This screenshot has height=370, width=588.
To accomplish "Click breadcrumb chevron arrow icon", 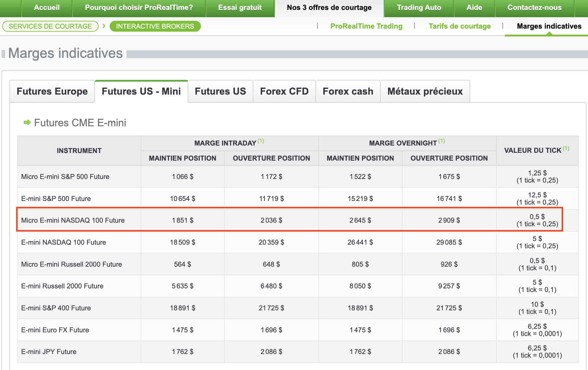I will (104, 26).
